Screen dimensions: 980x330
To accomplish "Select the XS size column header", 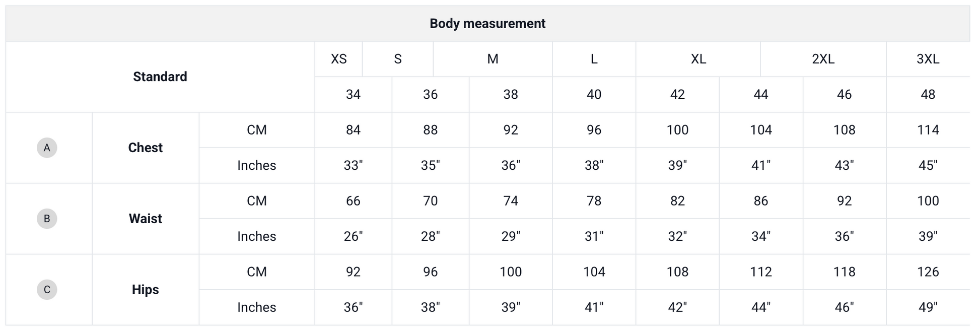I will [338, 59].
